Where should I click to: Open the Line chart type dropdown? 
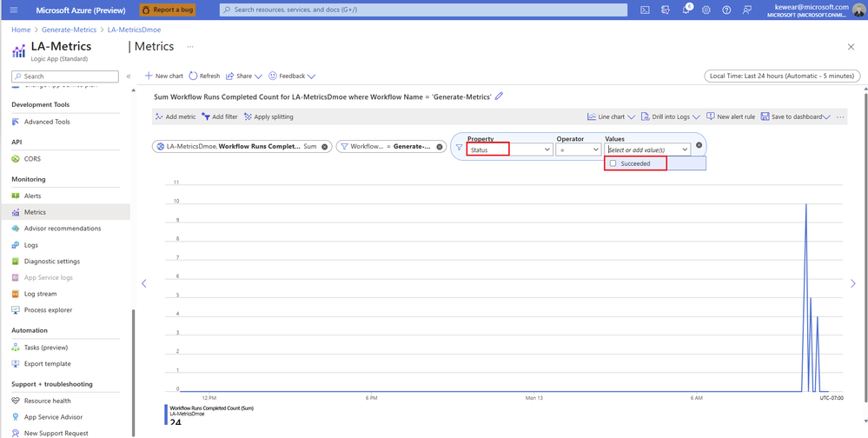(611, 116)
